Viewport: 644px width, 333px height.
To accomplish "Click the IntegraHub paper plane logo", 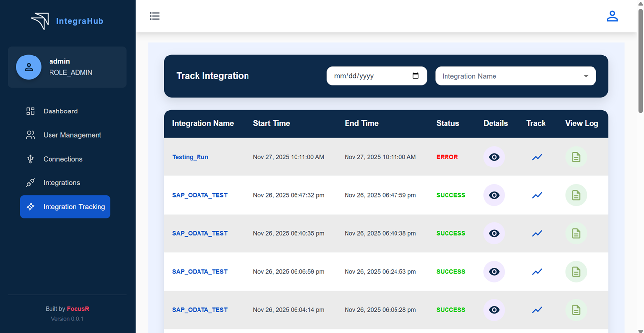I will 40,20.
